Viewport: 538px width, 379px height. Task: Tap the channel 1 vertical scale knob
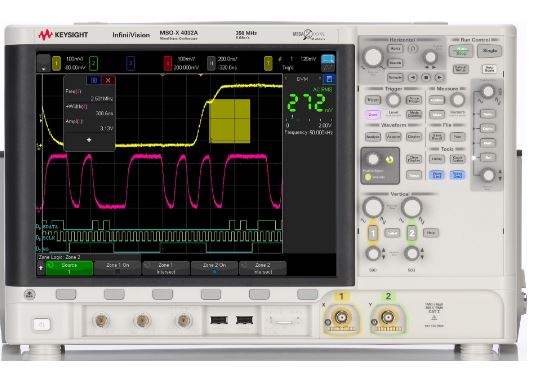[373, 208]
